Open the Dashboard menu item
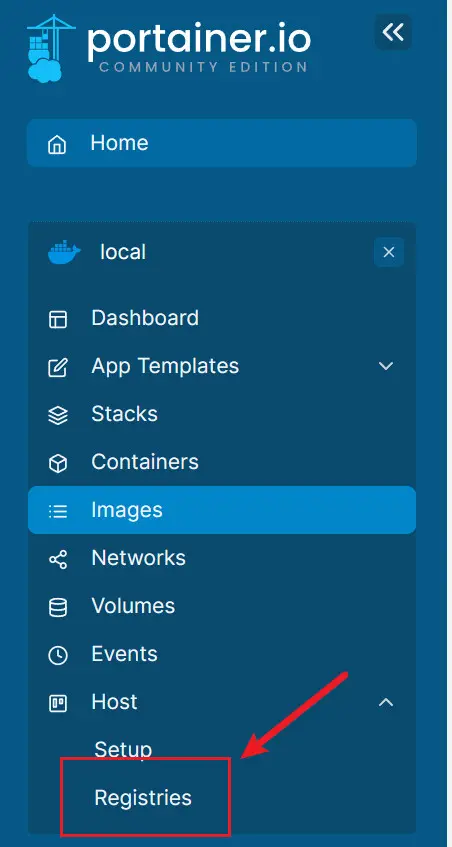The image size is (452, 847). (x=222, y=318)
